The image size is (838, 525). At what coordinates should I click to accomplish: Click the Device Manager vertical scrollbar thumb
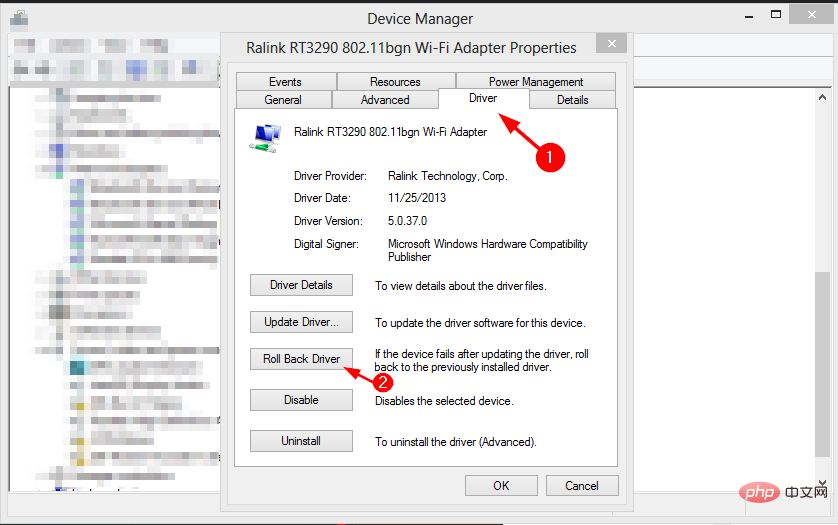pyautogui.click(x=822, y=365)
